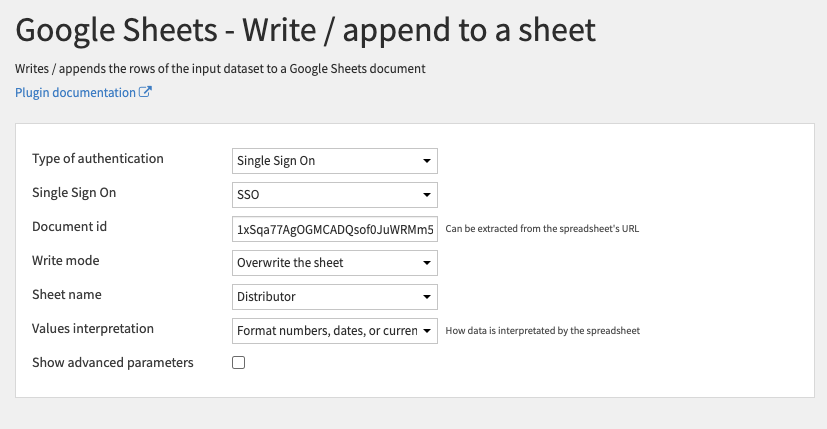This screenshot has height=429, width=827.
Task: Click the description about appending rows
Action: [x=220, y=69]
